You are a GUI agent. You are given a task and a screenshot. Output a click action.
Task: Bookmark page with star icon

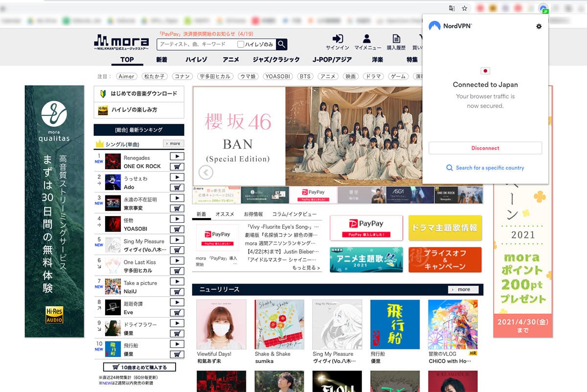click(465, 8)
